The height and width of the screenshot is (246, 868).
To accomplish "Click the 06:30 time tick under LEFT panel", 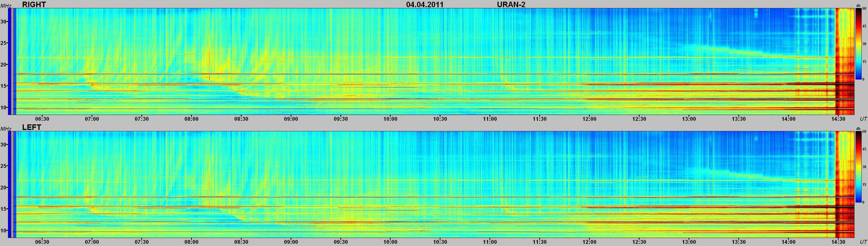I will [x=42, y=242].
